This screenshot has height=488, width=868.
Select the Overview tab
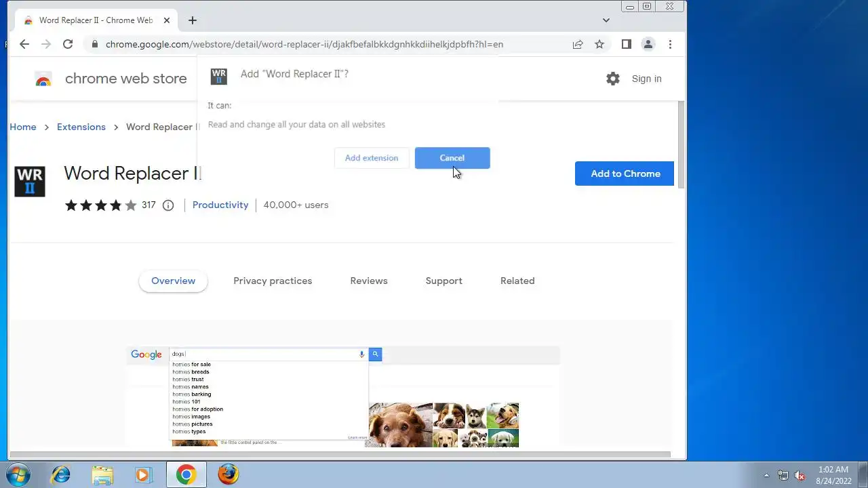pyautogui.click(x=173, y=281)
